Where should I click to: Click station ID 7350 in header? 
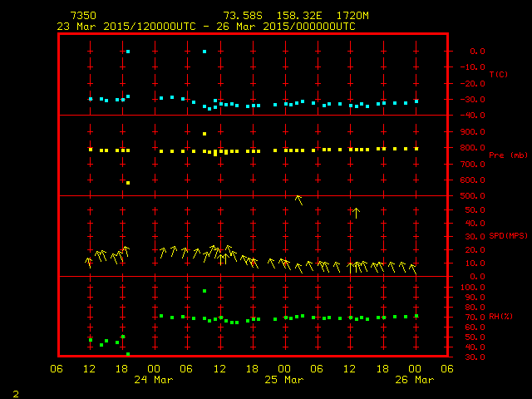tap(82, 16)
